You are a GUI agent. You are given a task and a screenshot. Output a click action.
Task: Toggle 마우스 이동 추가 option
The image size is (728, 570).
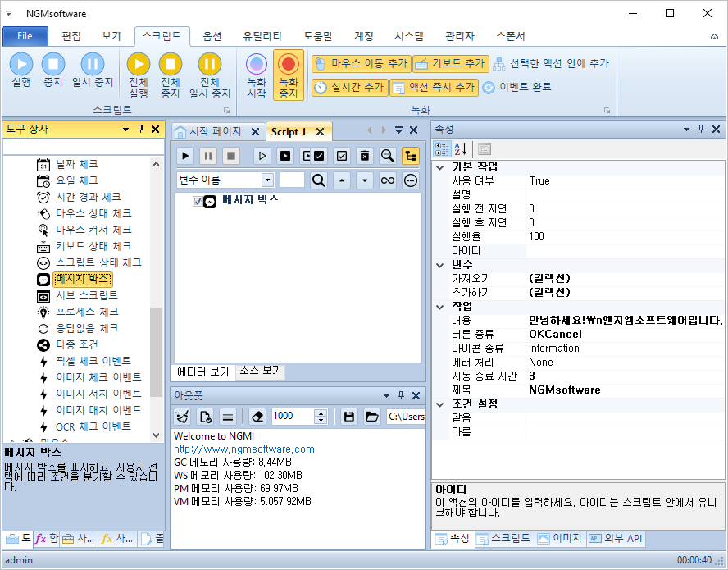click(362, 64)
